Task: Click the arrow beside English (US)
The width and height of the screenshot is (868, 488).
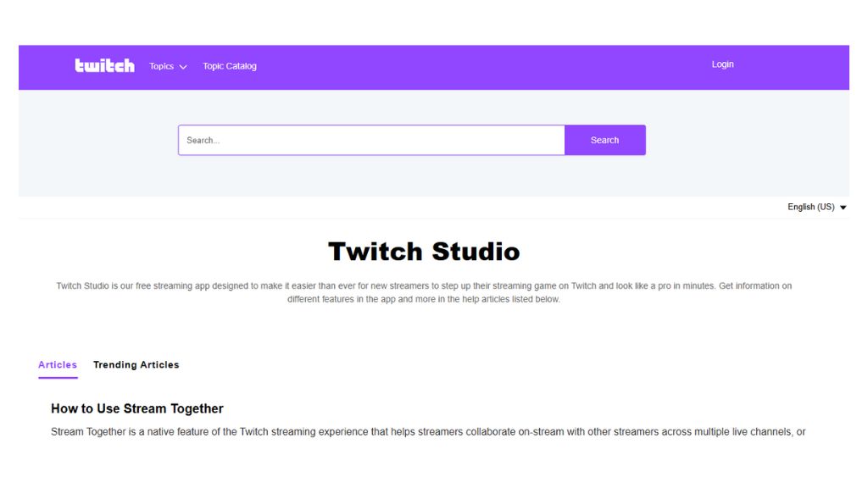Action: tap(843, 208)
